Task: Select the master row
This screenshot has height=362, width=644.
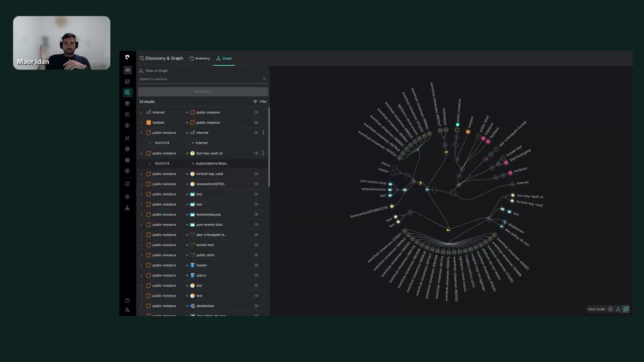Action: [x=203, y=265]
